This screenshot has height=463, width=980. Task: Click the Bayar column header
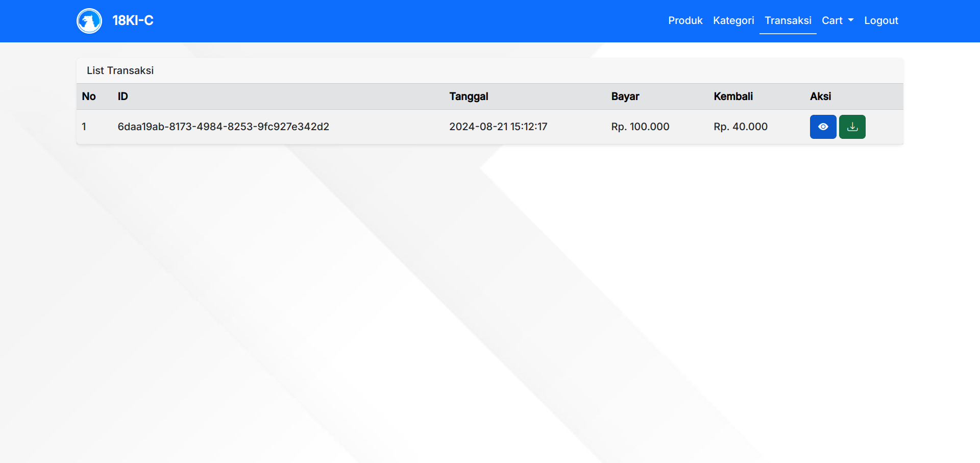pyautogui.click(x=625, y=96)
